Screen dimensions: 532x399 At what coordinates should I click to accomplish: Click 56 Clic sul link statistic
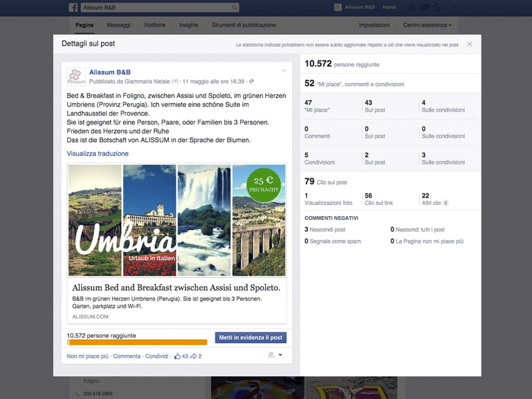point(379,199)
